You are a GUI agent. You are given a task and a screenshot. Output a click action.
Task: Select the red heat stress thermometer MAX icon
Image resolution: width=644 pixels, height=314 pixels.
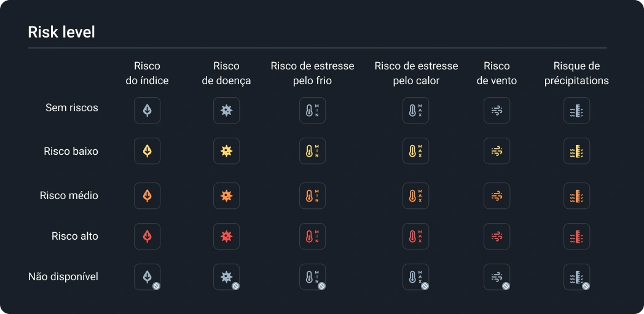tap(416, 237)
